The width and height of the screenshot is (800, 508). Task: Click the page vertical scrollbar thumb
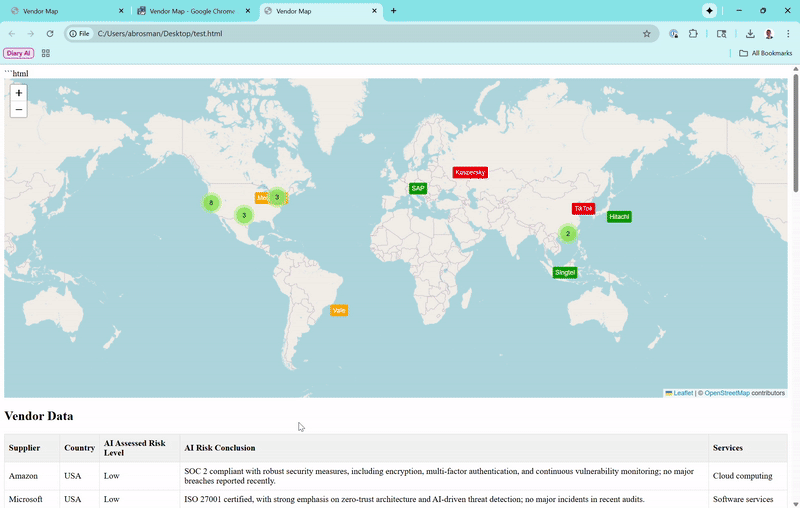[x=795, y=133]
